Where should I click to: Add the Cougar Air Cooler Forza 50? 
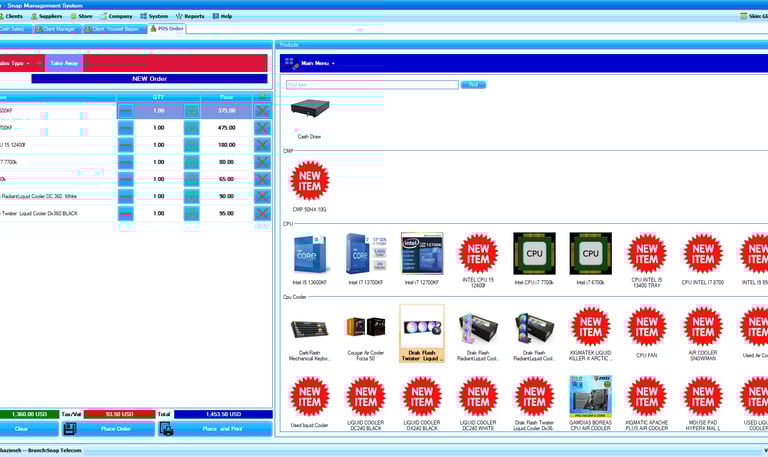pos(366,334)
